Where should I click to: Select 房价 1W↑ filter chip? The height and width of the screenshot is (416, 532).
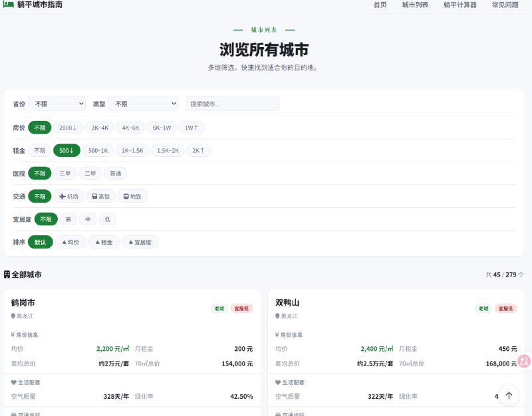point(192,128)
